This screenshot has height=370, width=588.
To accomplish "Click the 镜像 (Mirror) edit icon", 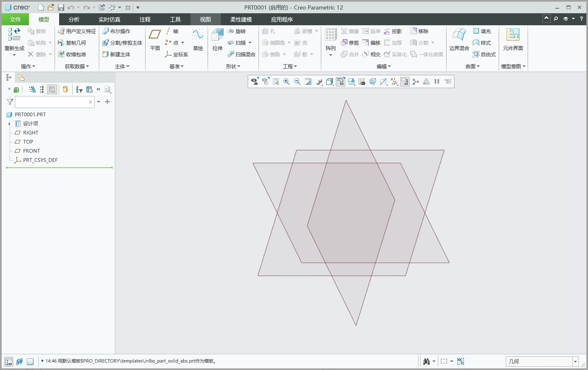I will pyautogui.click(x=350, y=31).
